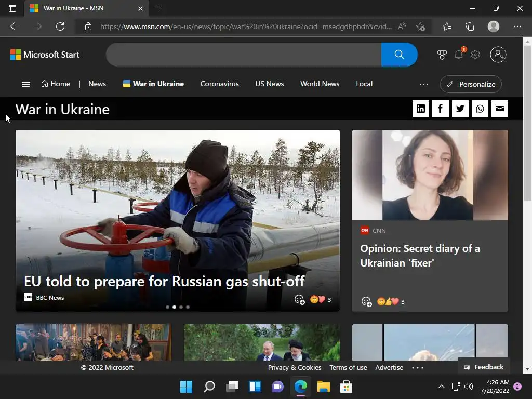Share page on Twitter
This screenshot has width=532, height=399.
tap(460, 109)
